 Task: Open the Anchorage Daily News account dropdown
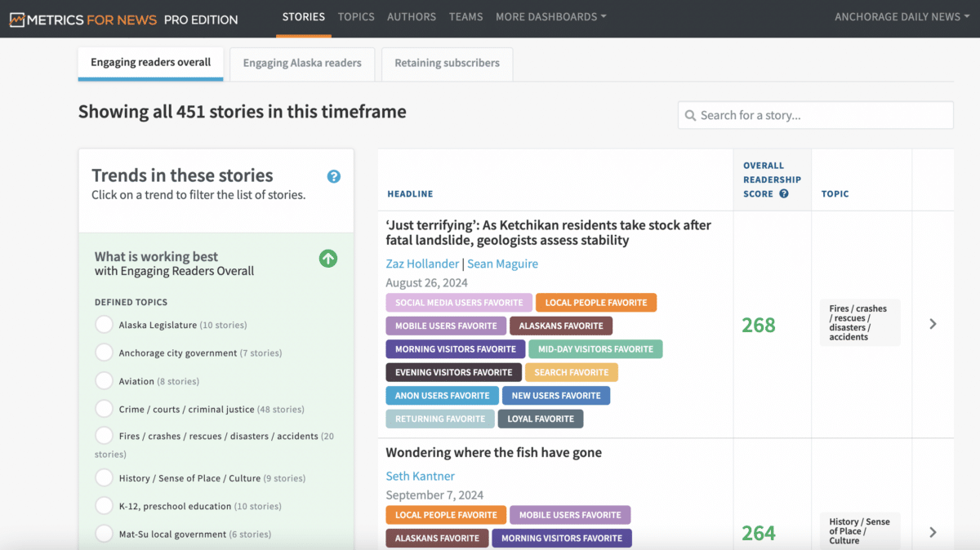[x=902, y=16]
